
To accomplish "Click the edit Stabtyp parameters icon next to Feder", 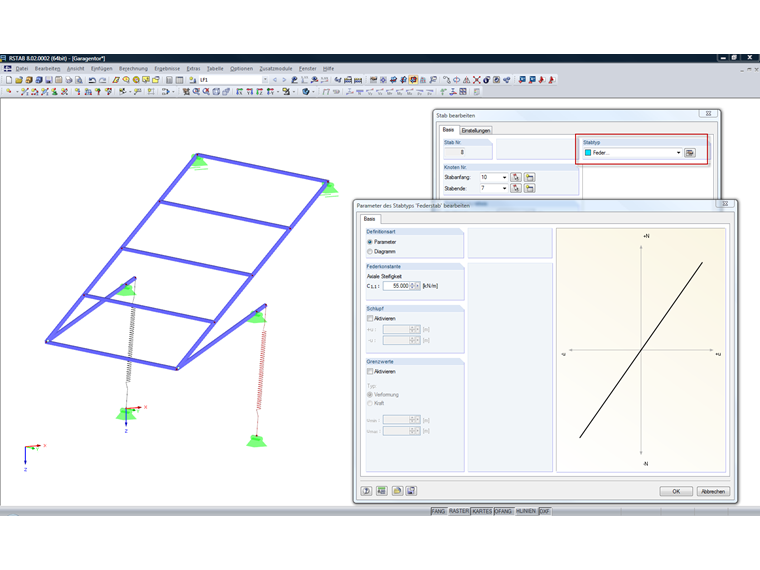I will click(690, 153).
